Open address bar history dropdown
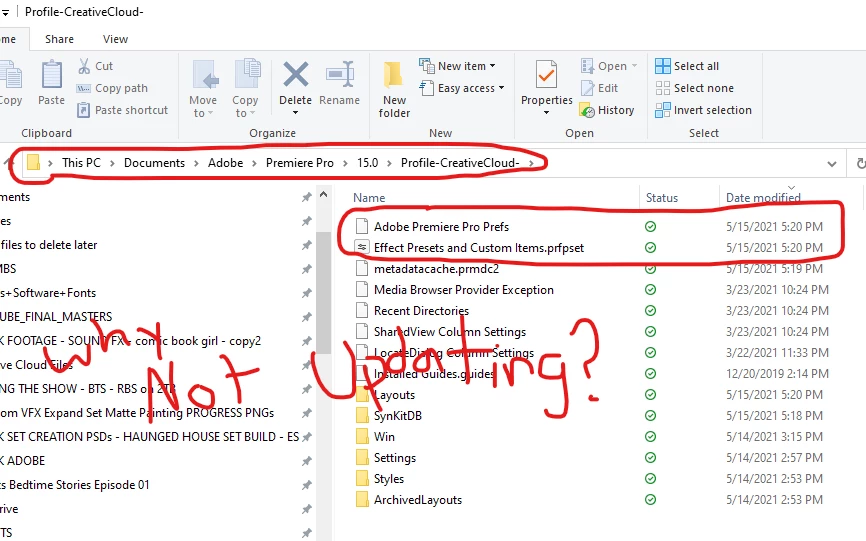This screenshot has height=541, width=866. click(832, 163)
